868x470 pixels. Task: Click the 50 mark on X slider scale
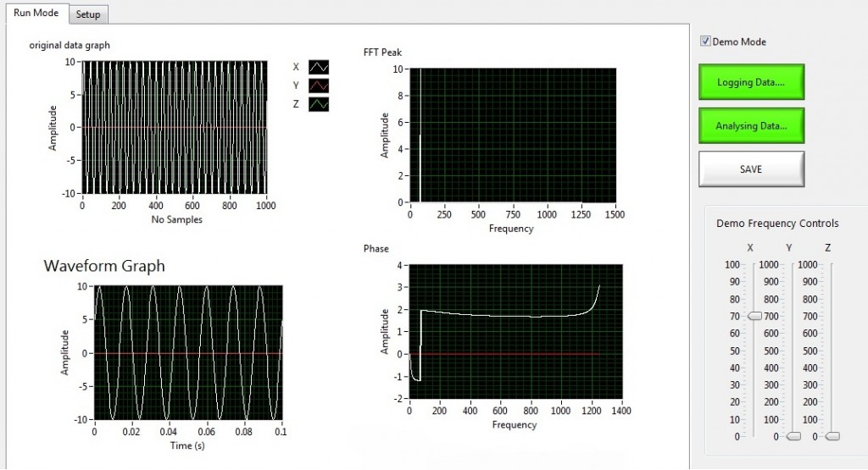pyautogui.click(x=734, y=351)
